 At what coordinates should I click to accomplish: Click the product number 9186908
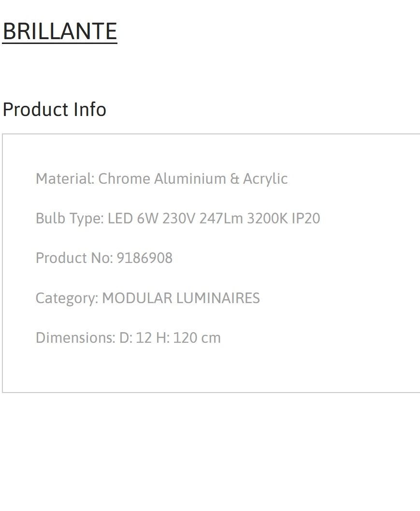click(x=145, y=258)
